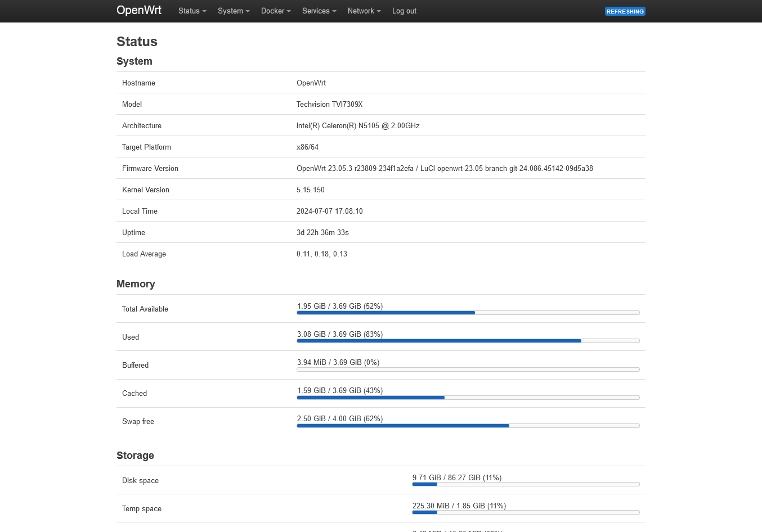This screenshot has height=532, width=762.
Task: Select the Firmware Version text
Action: coord(445,168)
